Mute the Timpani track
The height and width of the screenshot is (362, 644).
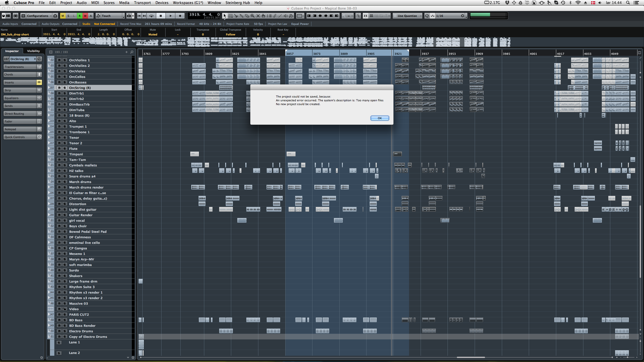coord(59,154)
